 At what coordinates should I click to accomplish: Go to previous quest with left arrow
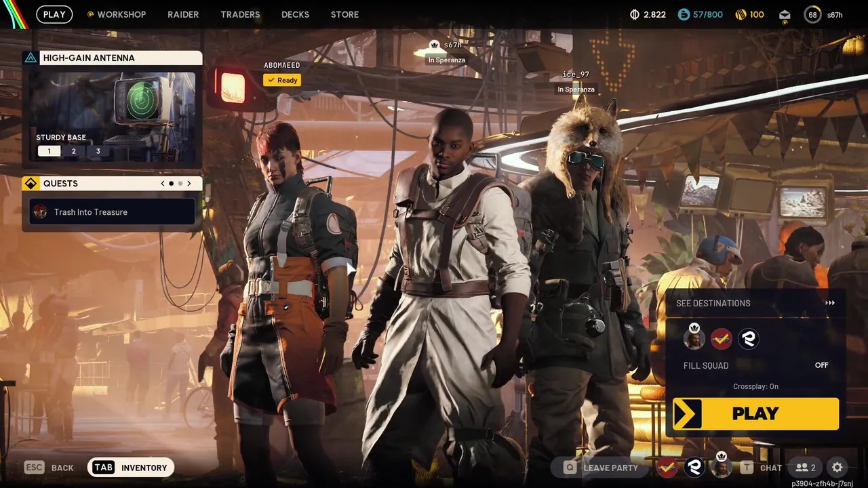coord(163,183)
